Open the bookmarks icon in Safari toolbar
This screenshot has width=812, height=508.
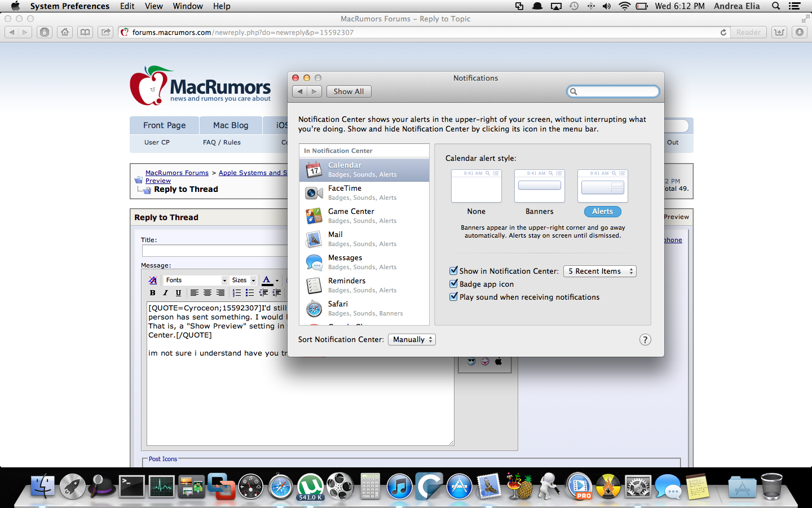click(85, 32)
